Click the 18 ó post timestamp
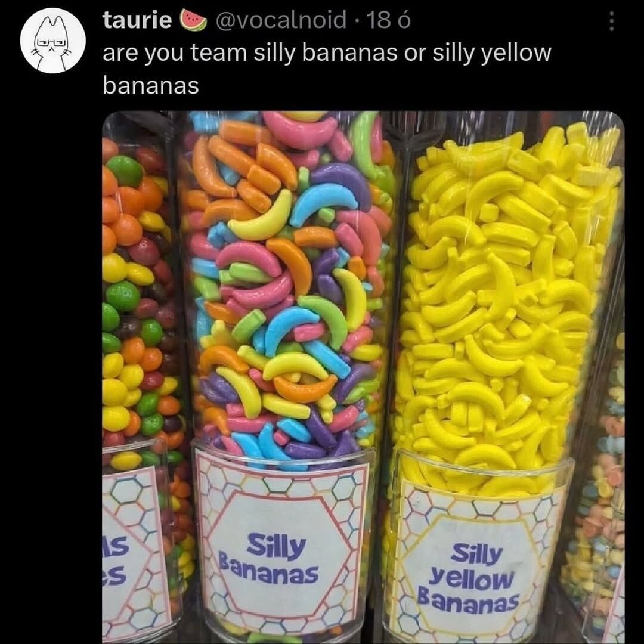 pos(388,20)
